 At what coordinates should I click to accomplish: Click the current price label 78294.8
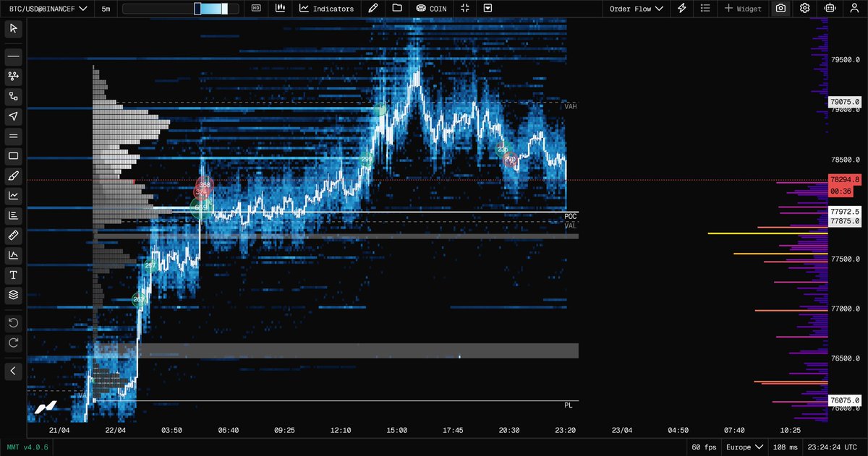coord(845,180)
